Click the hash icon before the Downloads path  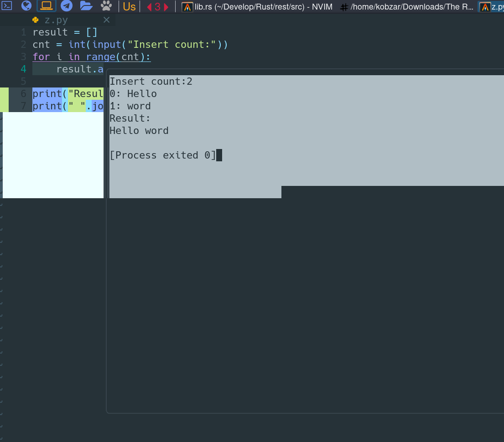343,6
